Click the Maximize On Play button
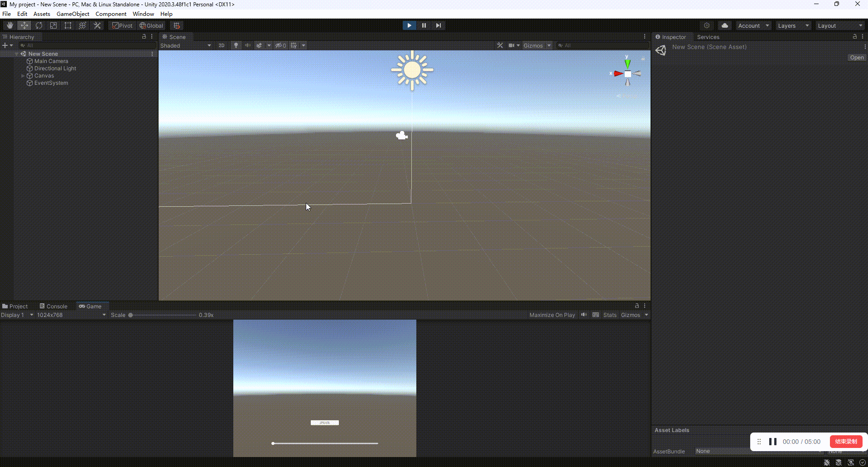This screenshot has width=868, height=467. pyautogui.click(x=552, y=315)
